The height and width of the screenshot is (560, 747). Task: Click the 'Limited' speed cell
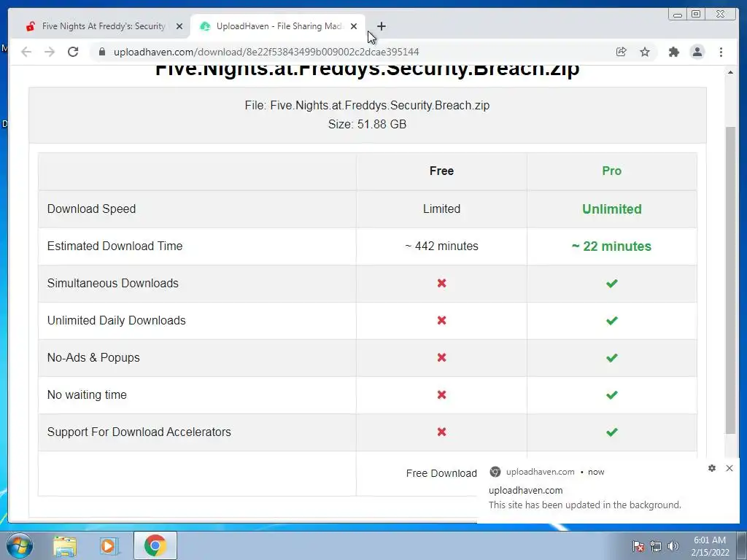441,209
